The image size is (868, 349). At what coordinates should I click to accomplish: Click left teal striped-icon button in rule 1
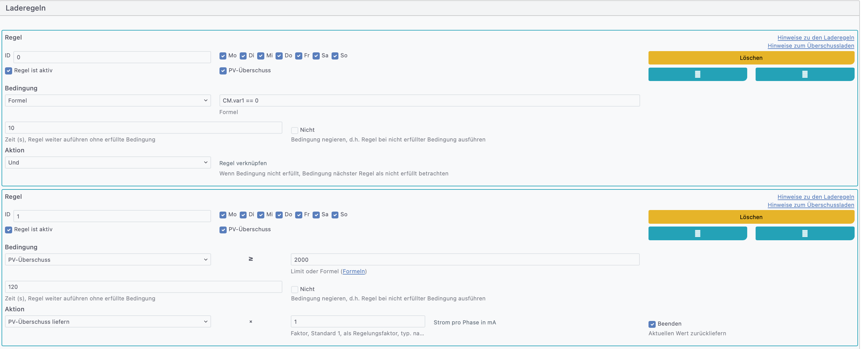[697, 233]
